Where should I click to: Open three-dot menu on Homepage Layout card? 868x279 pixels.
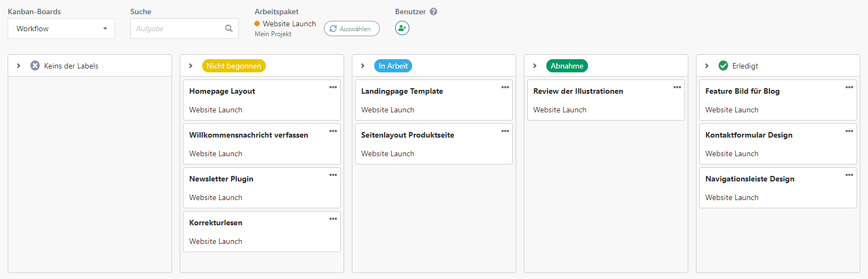(333, 87)
